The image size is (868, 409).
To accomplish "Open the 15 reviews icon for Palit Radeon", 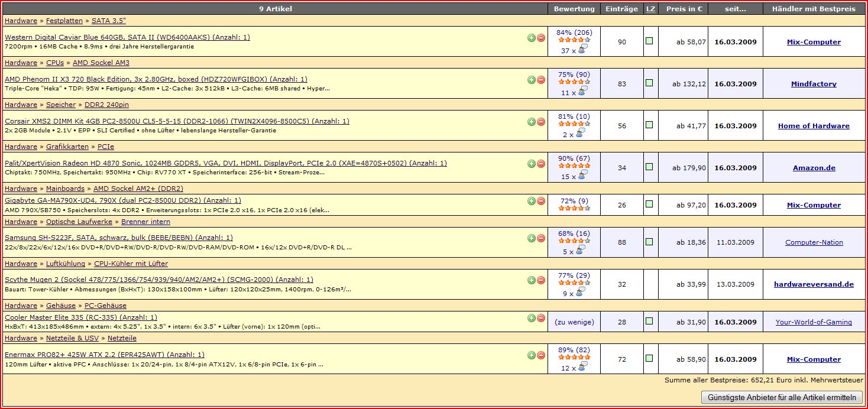I will [x=582, y=176].
